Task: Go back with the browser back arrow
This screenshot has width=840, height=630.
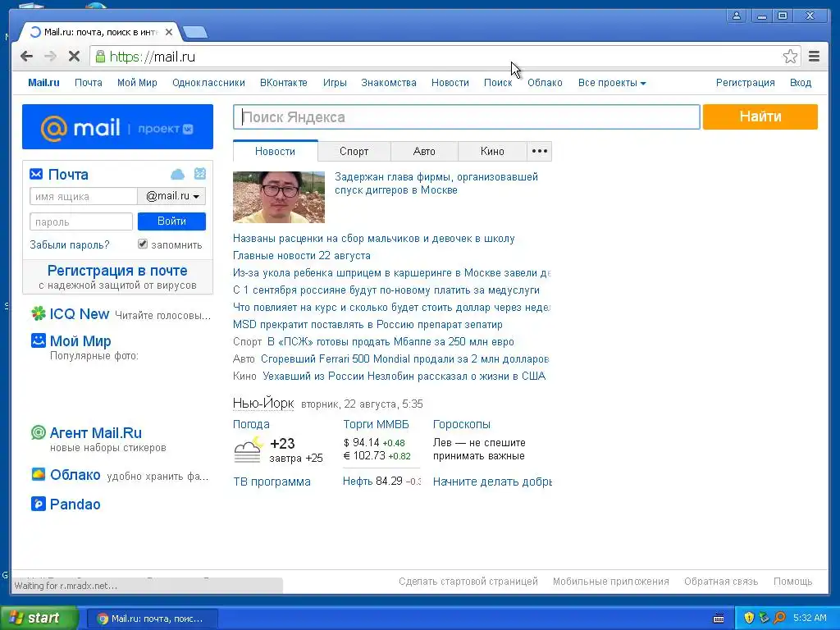Action: [26, 57]
